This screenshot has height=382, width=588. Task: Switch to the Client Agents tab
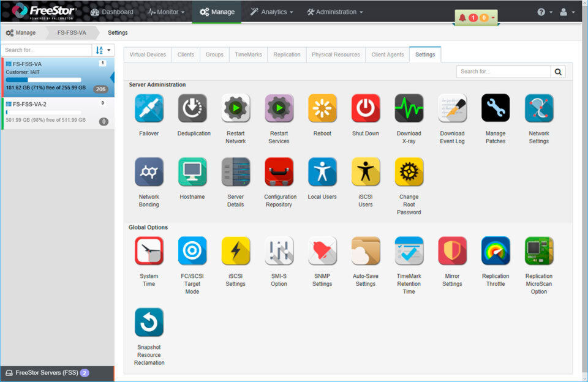pyautogui.click(x=387, y=54)
